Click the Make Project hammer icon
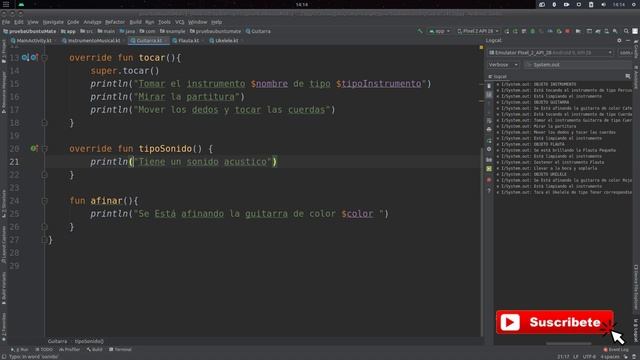This screenshot has height=360, width=640. click(x=420, y=31)
